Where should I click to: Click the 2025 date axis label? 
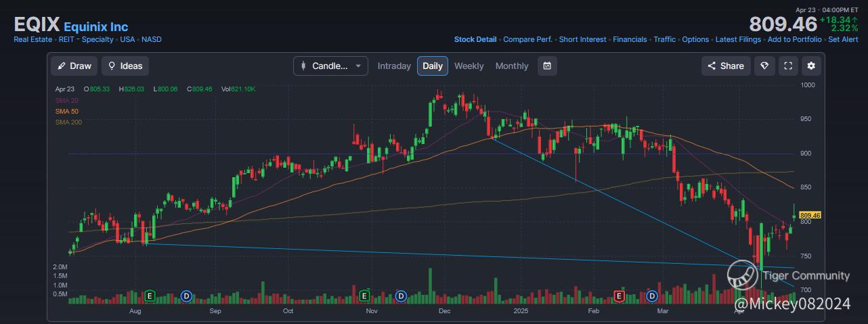tap(521, 311)
